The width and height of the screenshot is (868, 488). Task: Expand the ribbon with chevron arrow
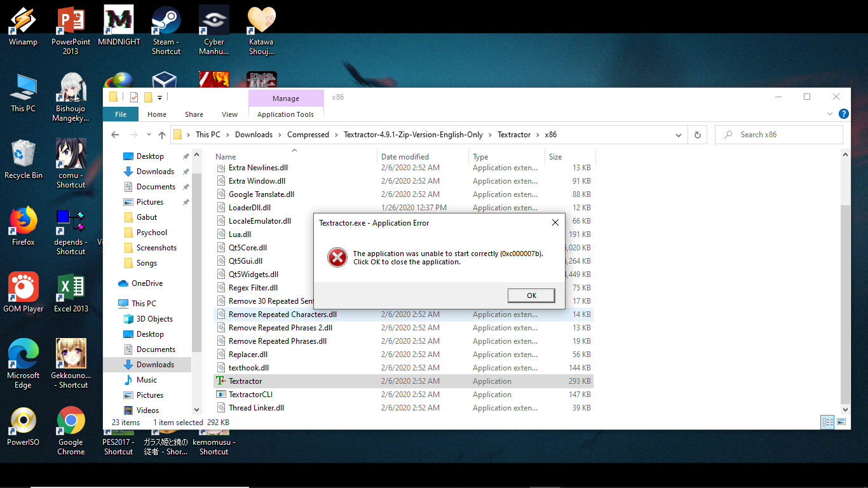830,114
